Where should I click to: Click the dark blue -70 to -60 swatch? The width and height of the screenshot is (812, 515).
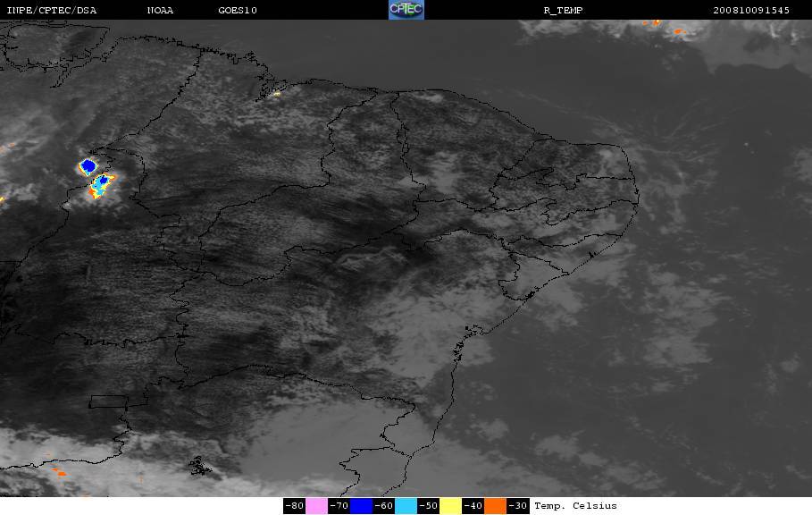[362, 506]
